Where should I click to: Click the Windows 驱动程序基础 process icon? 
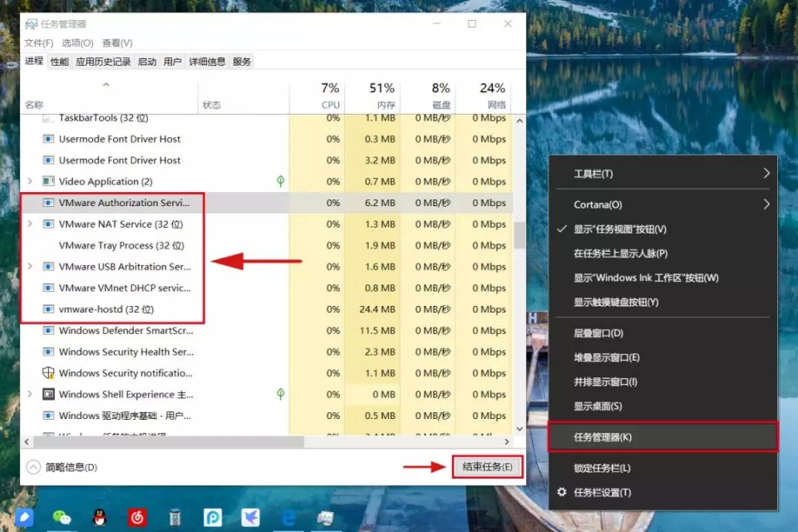pyautogui.click(x=48, y=416)
